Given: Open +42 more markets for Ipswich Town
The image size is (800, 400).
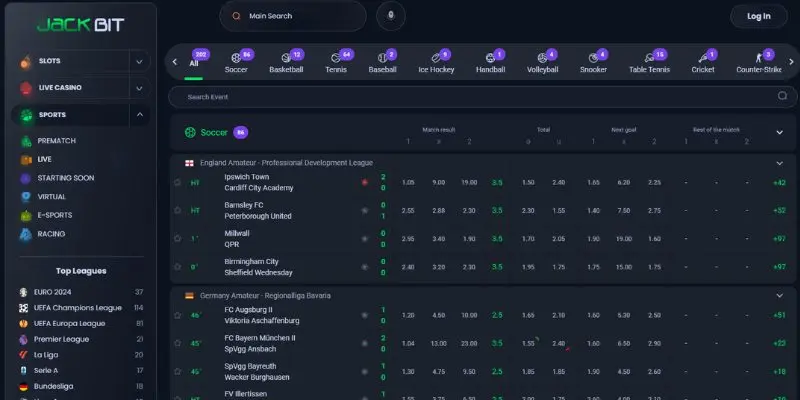Looking at the screenshot, I should point(779,183).
